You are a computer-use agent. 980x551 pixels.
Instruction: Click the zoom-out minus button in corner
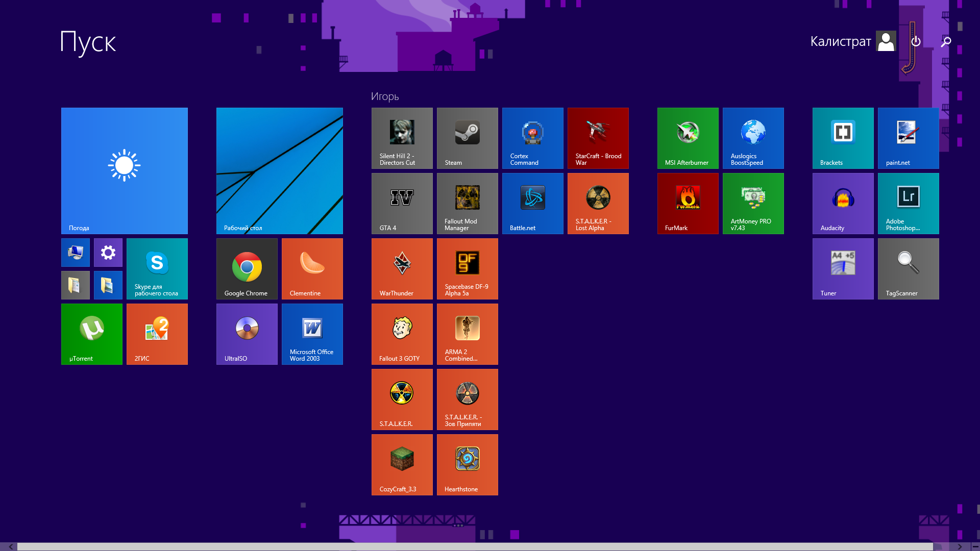click(x=975, y=546)
